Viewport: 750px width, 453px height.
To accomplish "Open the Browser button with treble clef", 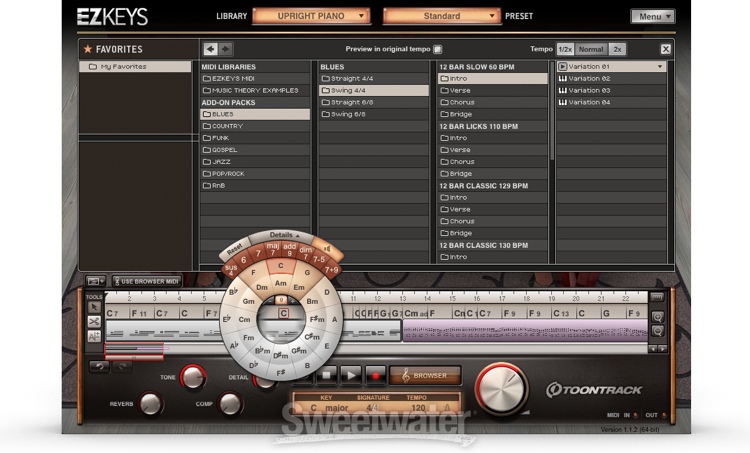I will [x=425, y=376].
